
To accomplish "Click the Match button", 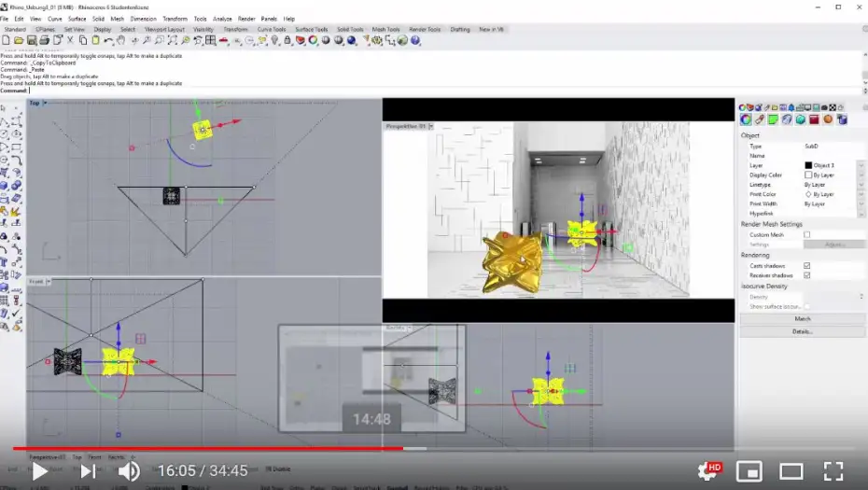I will tap(802, 319).
